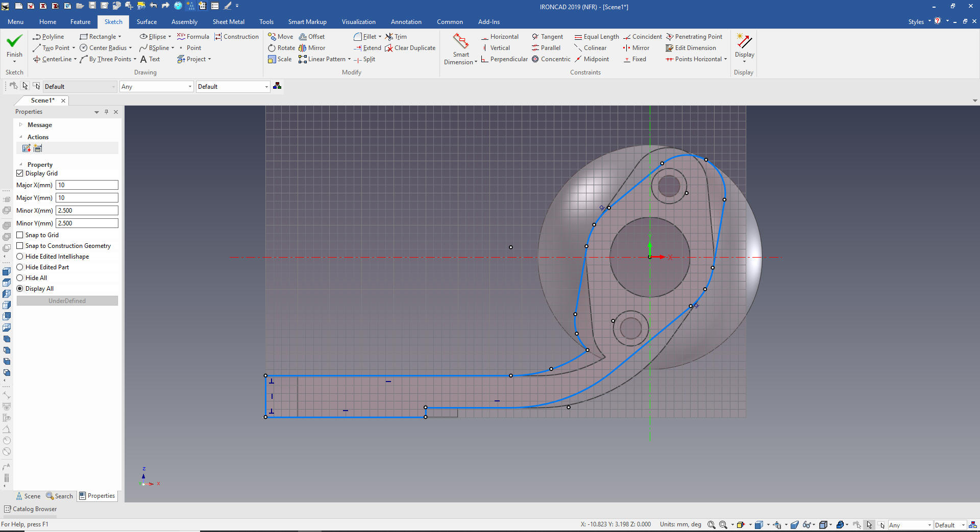Select the Scale tool

[280, 59]
